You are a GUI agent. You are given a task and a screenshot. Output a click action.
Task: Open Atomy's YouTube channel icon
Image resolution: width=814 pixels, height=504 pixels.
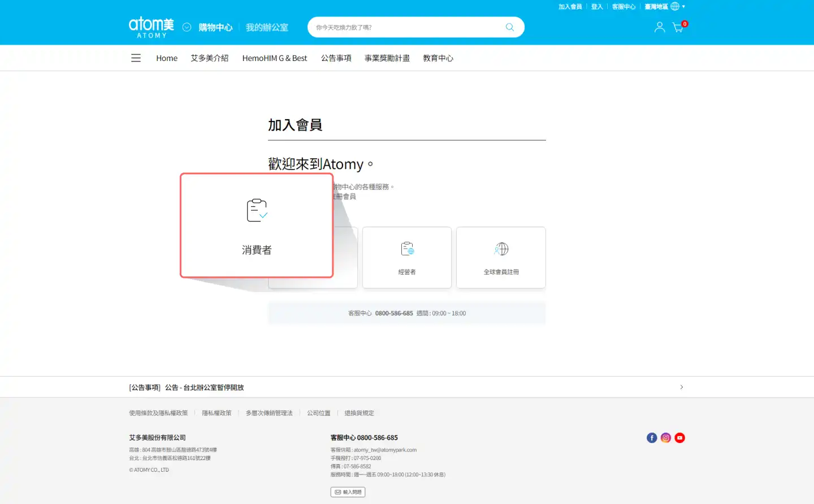[x=679, y=438]
